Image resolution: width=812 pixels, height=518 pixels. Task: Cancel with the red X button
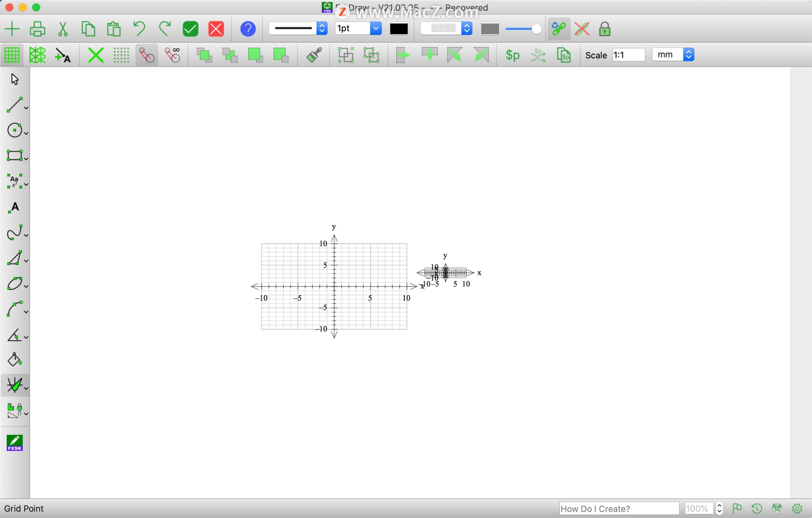[216, 29]
